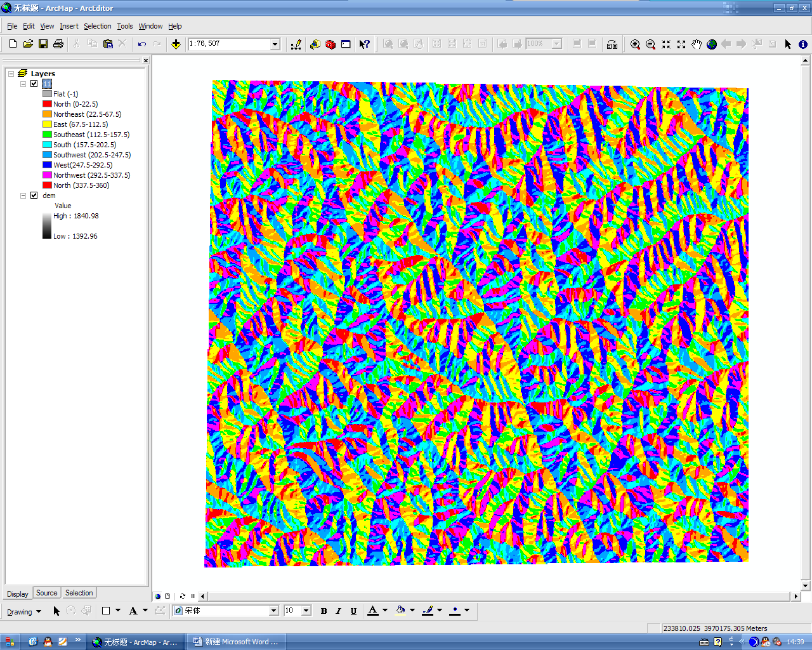Open the Drawing menu dropdown

pos(24,612)
